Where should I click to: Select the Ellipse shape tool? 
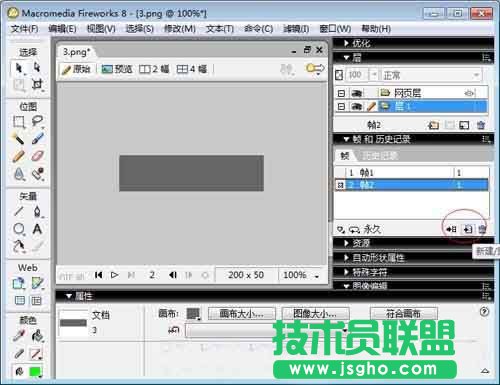[19, 229]
